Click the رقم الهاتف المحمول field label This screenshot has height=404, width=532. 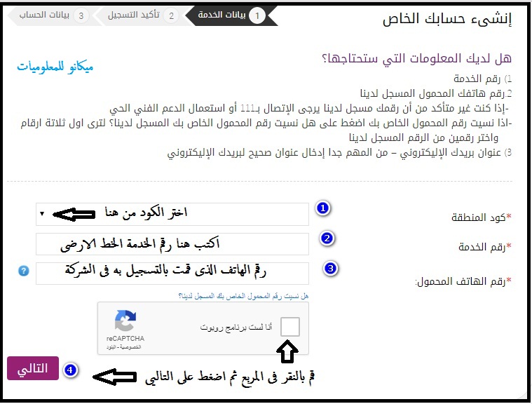tap(463, 281)
